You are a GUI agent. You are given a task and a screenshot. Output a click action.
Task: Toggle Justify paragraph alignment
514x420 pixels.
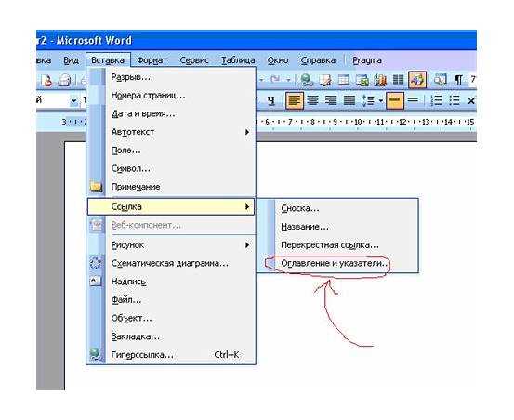(349, 100)
